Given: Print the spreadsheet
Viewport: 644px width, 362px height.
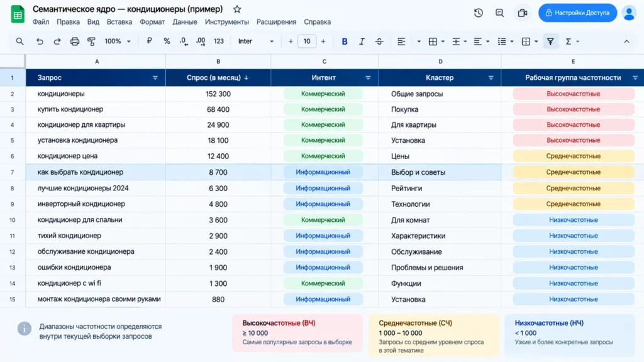Looking at the screenshot, I should 74,41.
